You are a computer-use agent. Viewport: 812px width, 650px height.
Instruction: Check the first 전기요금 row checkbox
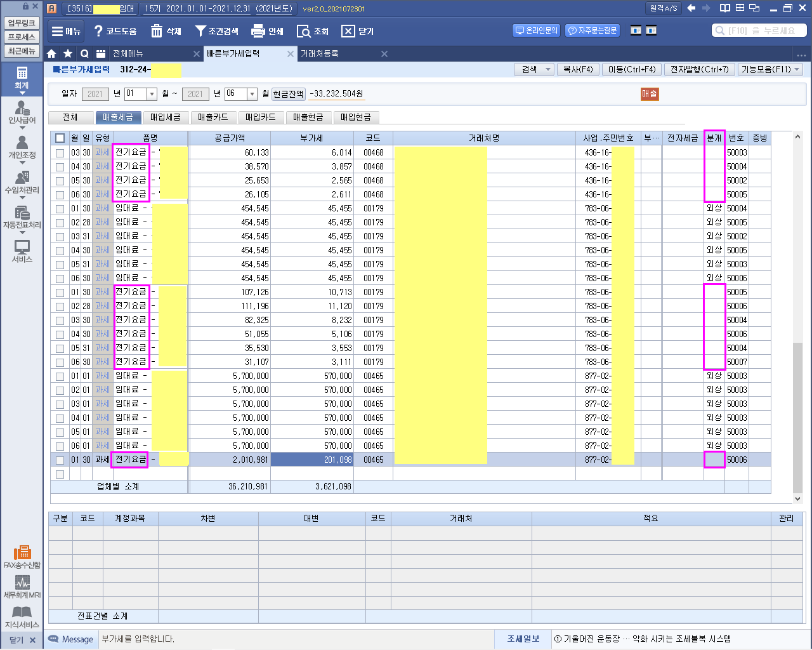click(60, 153)
